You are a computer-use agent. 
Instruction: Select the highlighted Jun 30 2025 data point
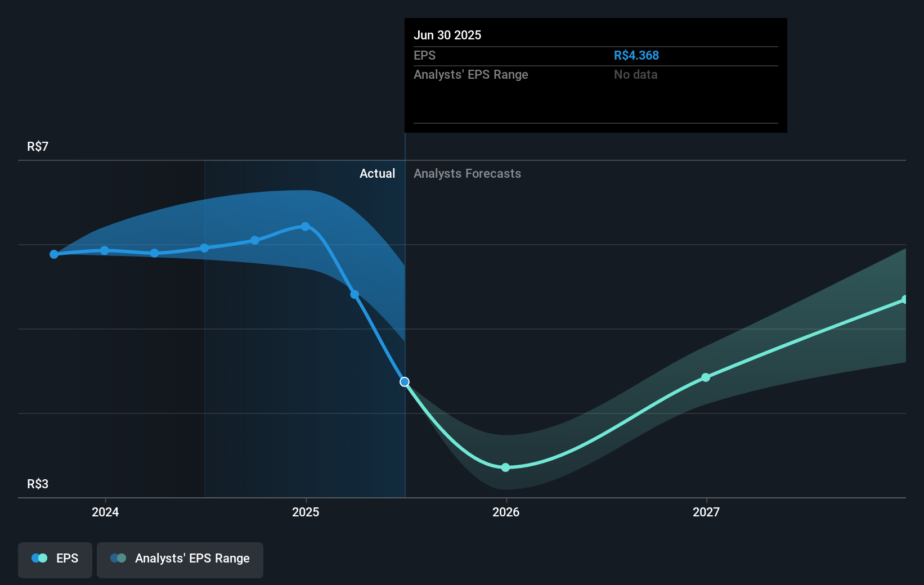tap(405, 382)
